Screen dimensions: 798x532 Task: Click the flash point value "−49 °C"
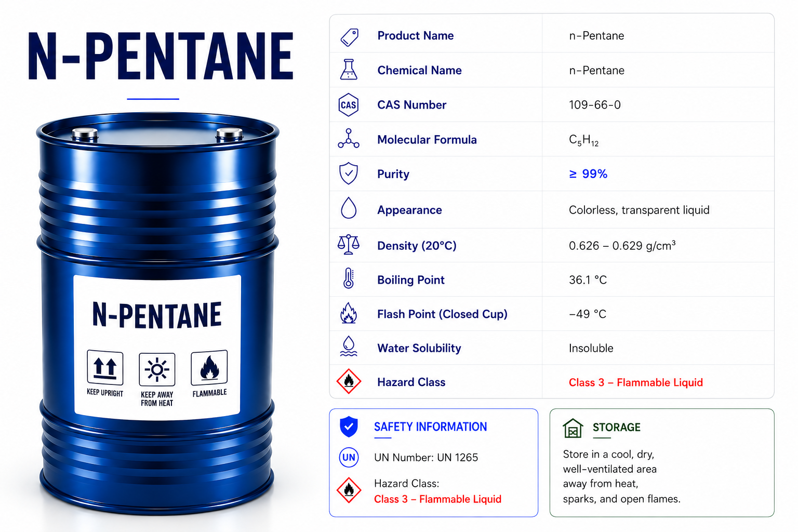point(588,314)
